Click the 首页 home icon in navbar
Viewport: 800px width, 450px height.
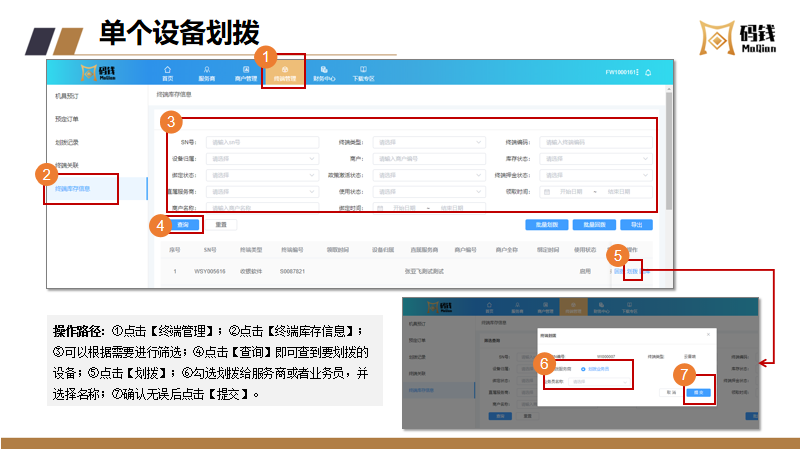[168, 72]
